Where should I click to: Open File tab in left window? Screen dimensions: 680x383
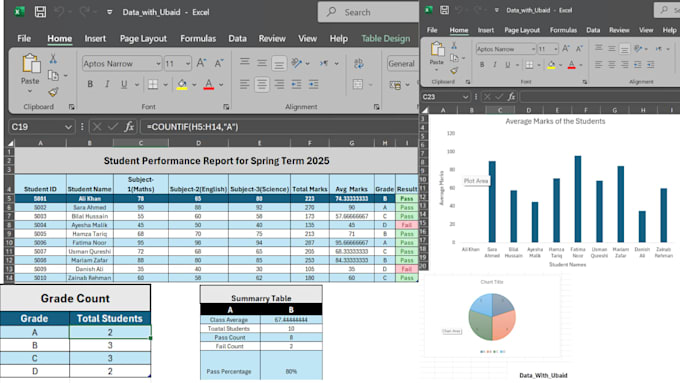pos(24,39)
